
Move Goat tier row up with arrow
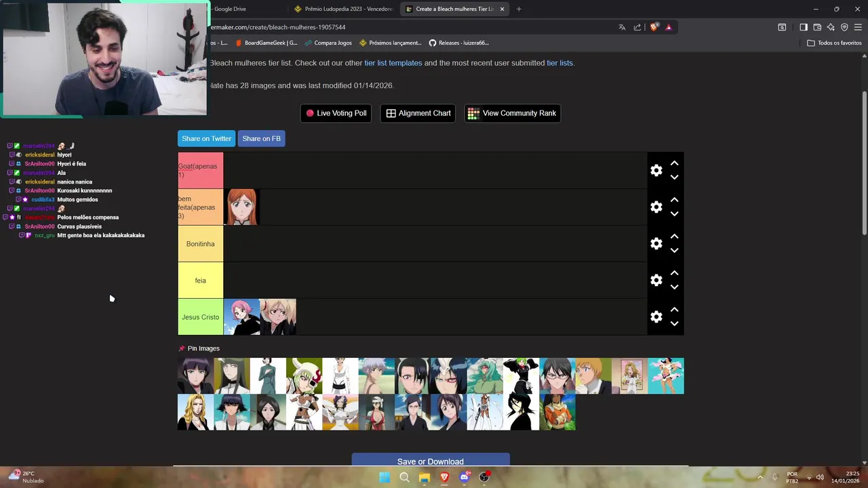click(674, 163)
